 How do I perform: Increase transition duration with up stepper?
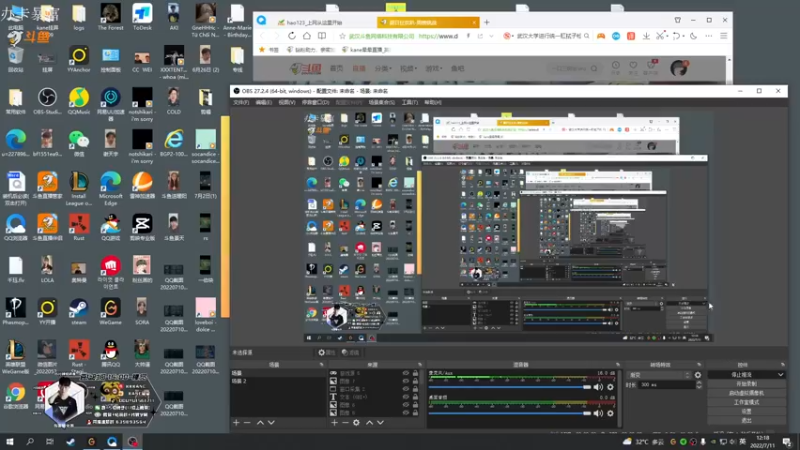(699, 383)
